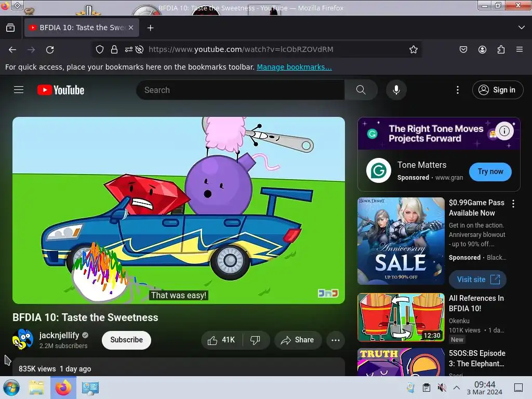
Task: Open the Firefox application menu
Action: click(520, 49)
